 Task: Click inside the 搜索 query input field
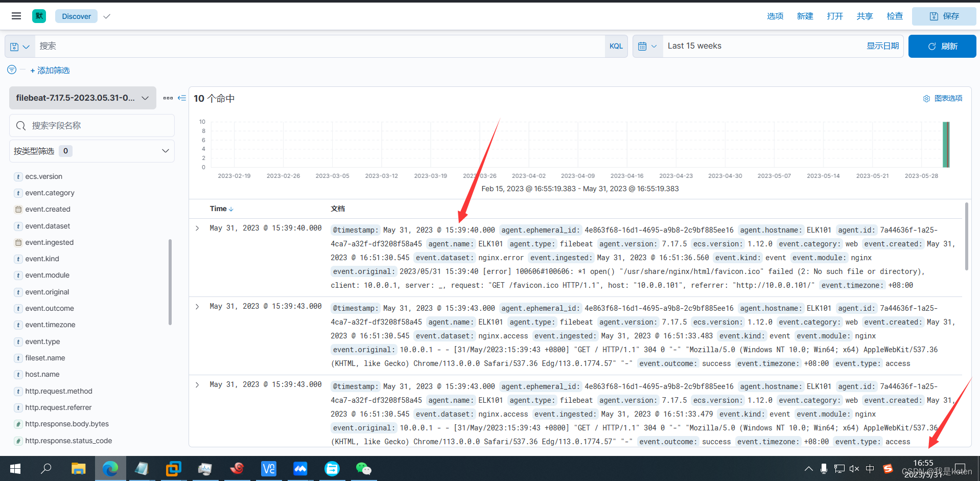click(x=307, y=46)
